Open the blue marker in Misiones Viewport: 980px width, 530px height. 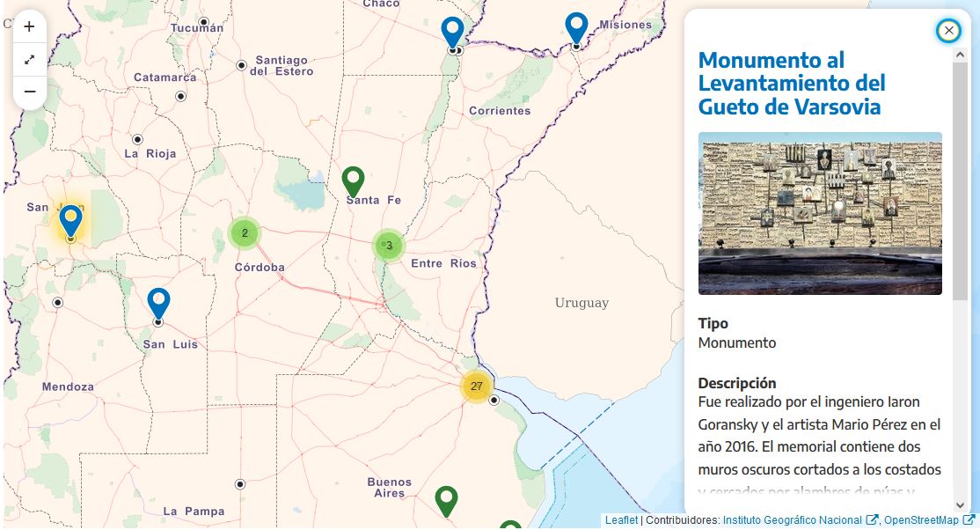pyautogui.click(x=576, y=29)
